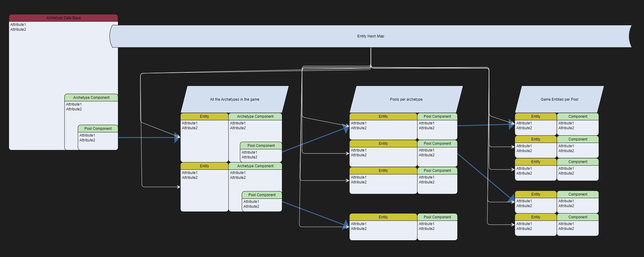Click the Entity Hash Map shape
This screenshot has width=644, height=257.
coord(371,36)
